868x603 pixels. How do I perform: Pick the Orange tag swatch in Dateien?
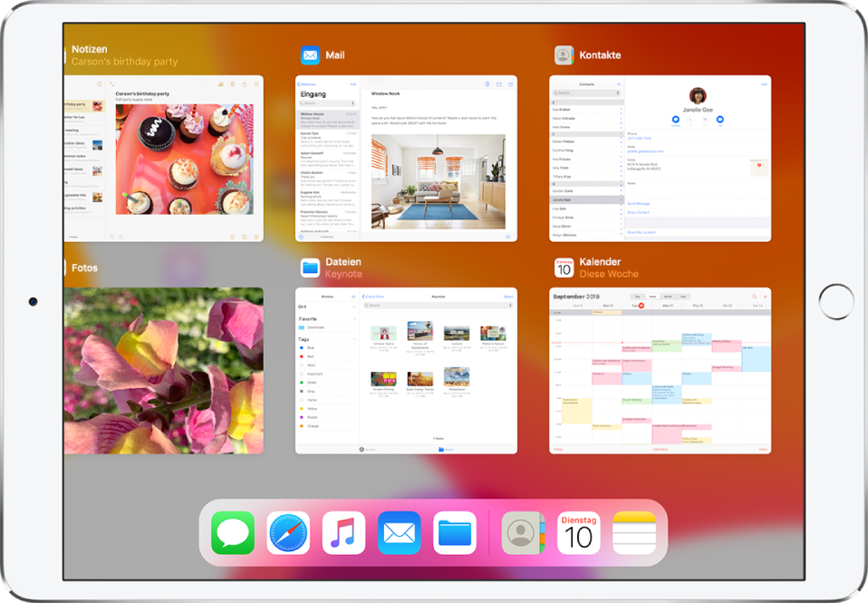(x=302, y=426)
